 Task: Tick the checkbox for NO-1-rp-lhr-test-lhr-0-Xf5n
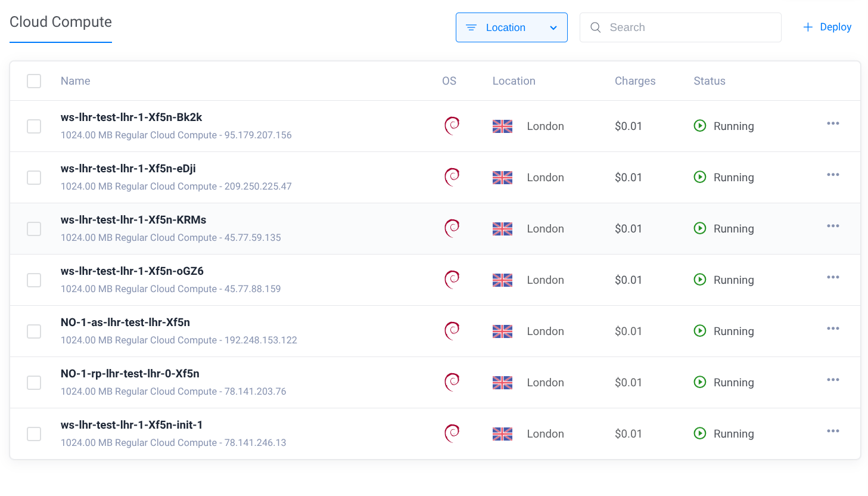coord(34,383)
